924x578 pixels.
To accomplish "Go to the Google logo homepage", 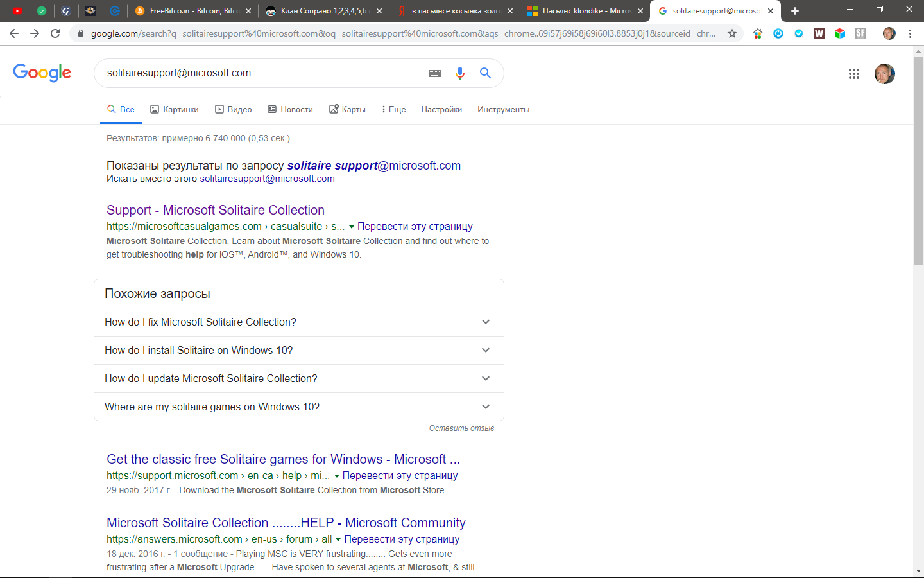I will tap(42, 73).
